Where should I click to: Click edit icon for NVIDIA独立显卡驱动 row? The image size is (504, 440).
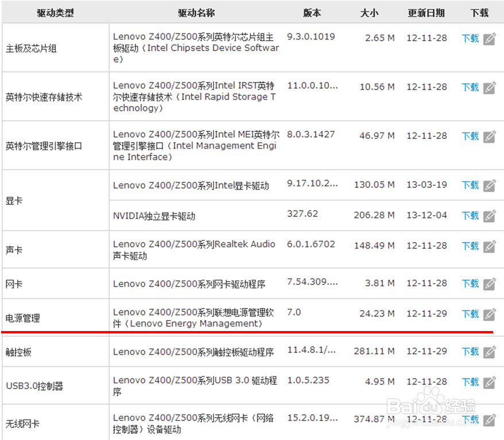pos(490,216)
